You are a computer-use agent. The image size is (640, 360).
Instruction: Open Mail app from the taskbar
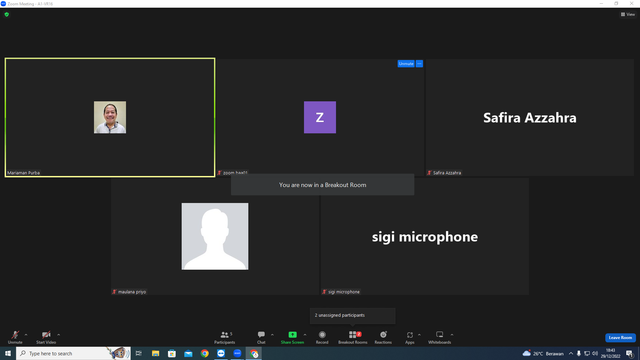coord(188,353)
